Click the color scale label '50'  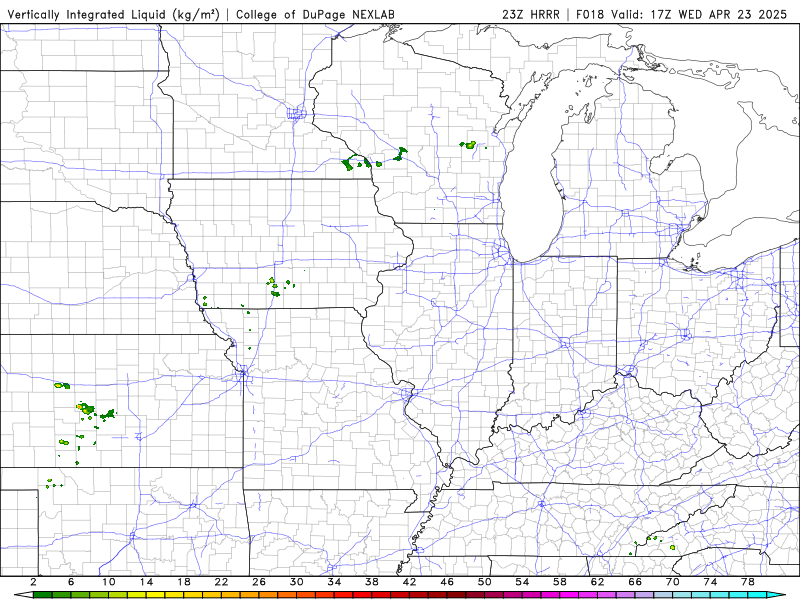pyautogui.click(x=485, y=582)
